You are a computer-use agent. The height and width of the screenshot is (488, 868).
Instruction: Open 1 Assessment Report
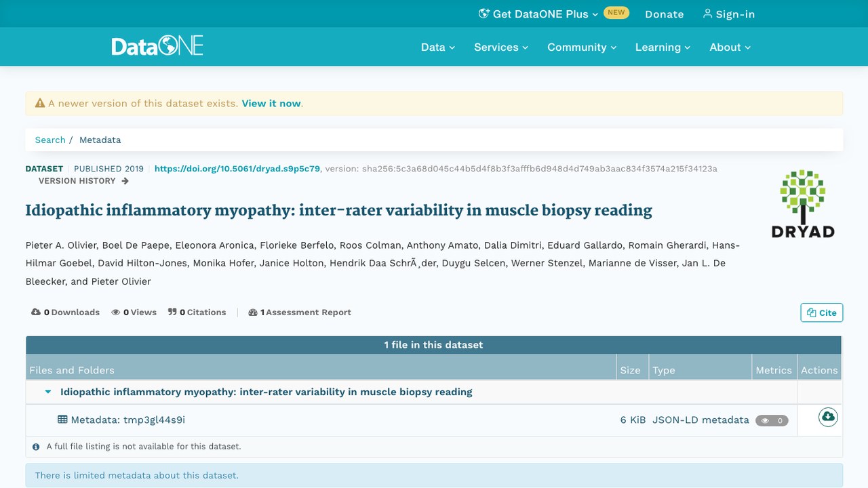(x=300, y=312)
